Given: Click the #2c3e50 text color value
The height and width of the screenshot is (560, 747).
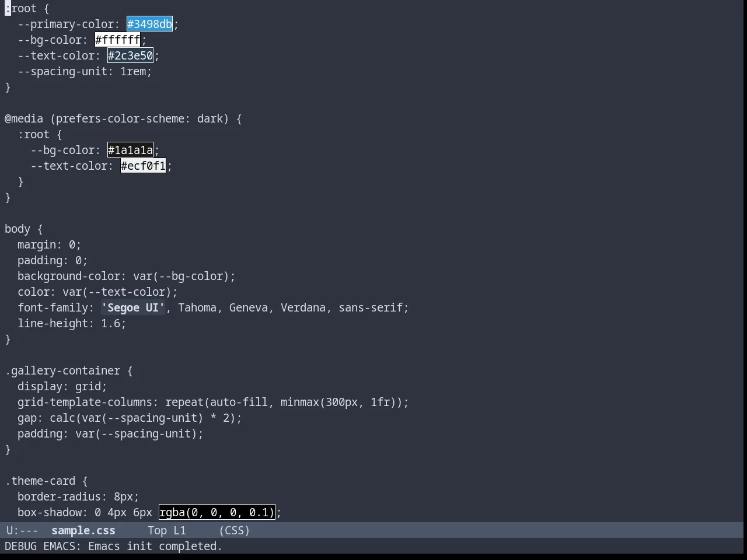Looking at the screenshot, I should [x=130, y=55].
